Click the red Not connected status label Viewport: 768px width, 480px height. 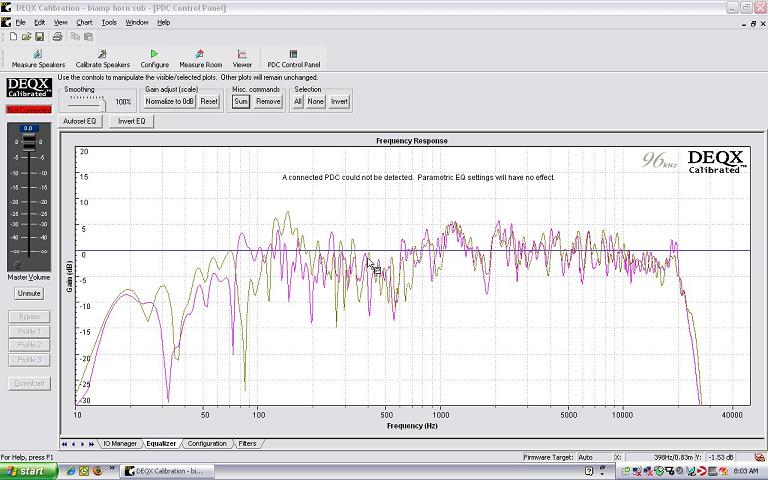click(x=29, y=110)
